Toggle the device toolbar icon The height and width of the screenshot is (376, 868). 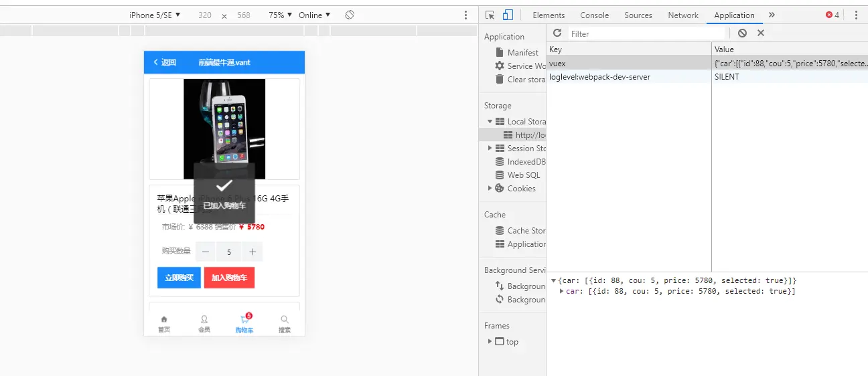click(508, 15)
